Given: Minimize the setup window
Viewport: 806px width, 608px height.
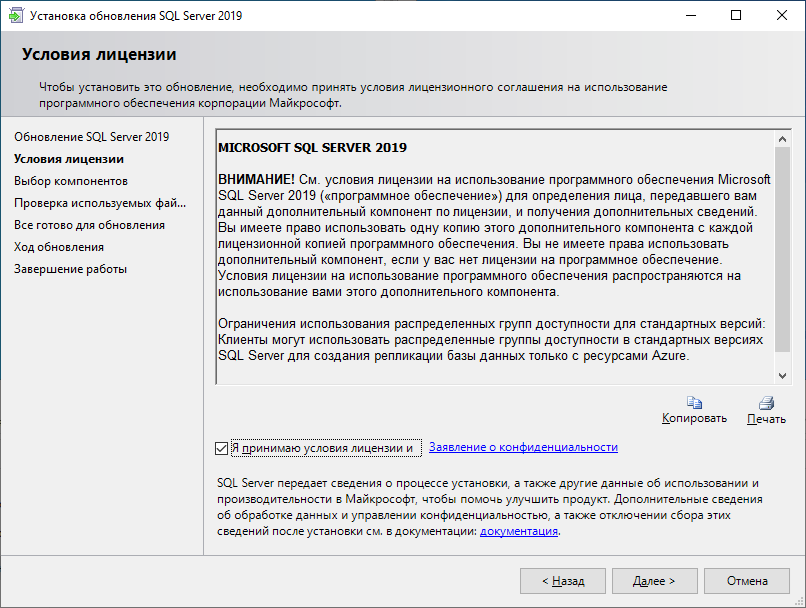Looking at the screenshot, I should (x=691, y=15).
